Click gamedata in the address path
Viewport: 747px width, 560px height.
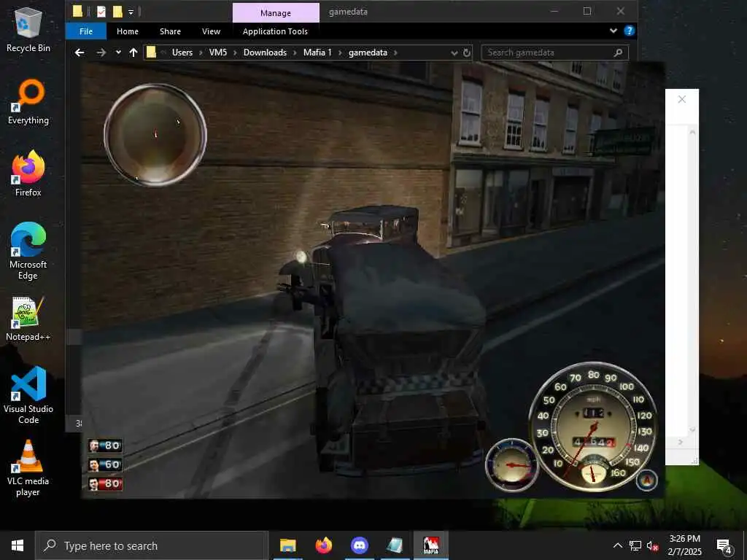tap(368, 52)
